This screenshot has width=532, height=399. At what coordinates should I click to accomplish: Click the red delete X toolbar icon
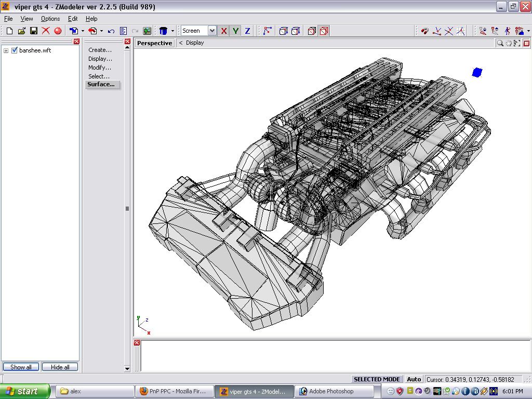click(46, 31)
